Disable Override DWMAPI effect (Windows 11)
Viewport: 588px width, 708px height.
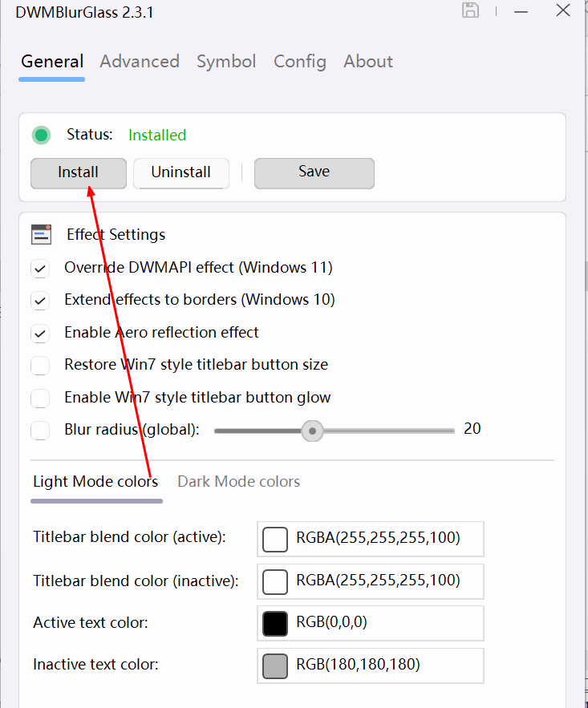pos(40,268)
